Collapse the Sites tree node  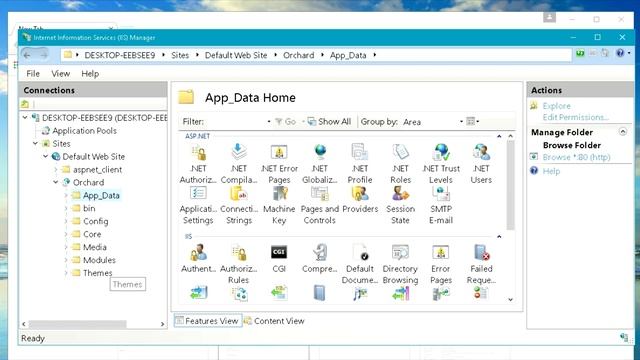[36, 143]
